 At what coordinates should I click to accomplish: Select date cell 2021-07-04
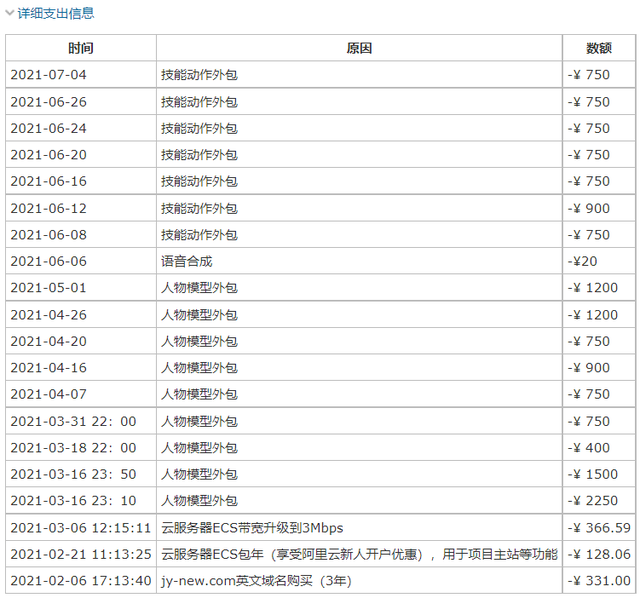pos(81,75)
